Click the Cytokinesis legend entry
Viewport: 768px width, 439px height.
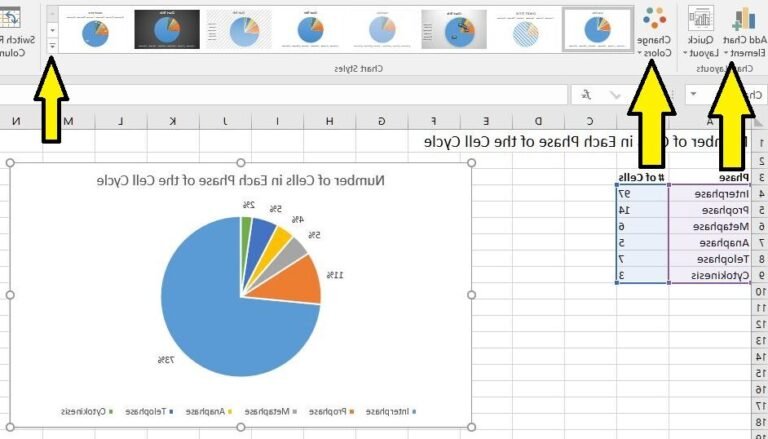(x=87, y=412)
